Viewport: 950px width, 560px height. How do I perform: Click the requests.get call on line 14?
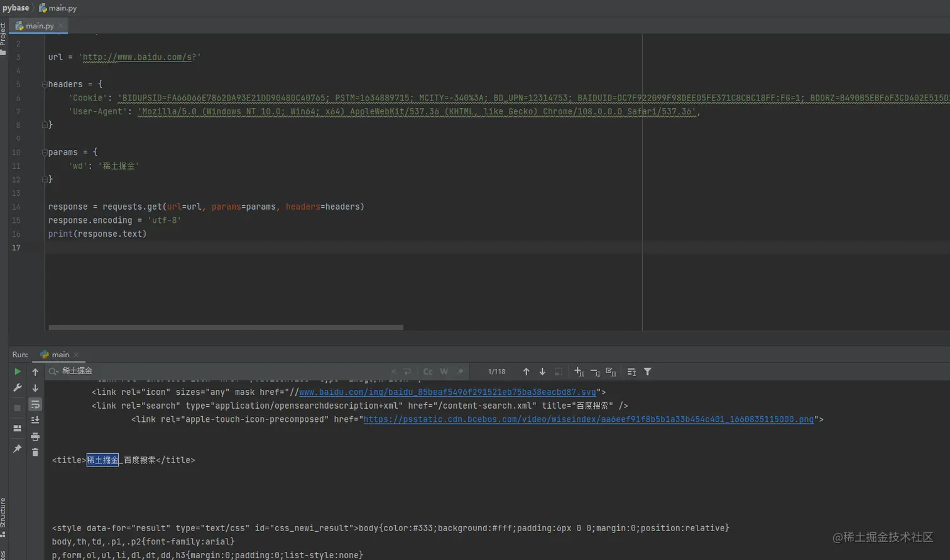click(233, 207)
